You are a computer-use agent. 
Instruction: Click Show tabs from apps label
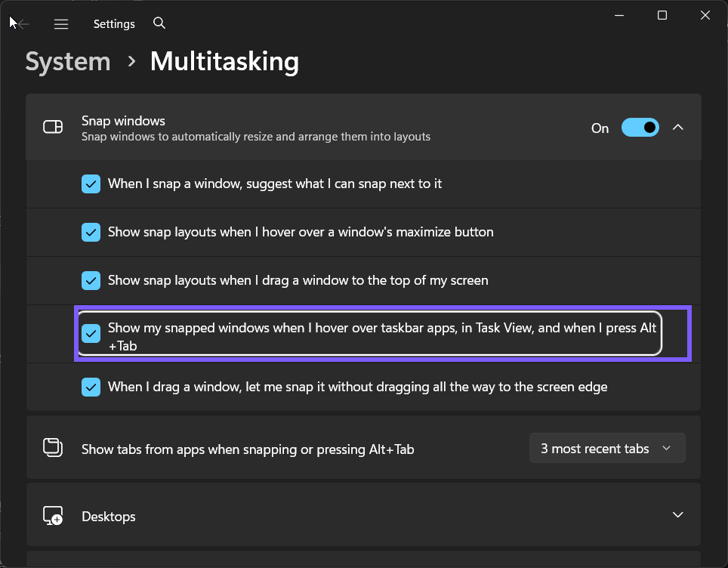(248, 449)
